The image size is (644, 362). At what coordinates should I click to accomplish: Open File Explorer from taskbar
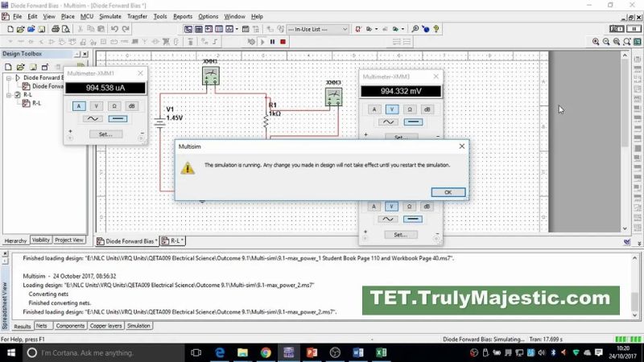pyautogui.click(x=243, y=352)
